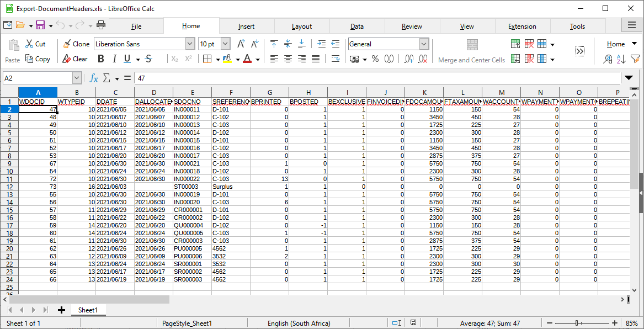
Task: Open the font color dropdown arrow
Action: tap(257, 60)
